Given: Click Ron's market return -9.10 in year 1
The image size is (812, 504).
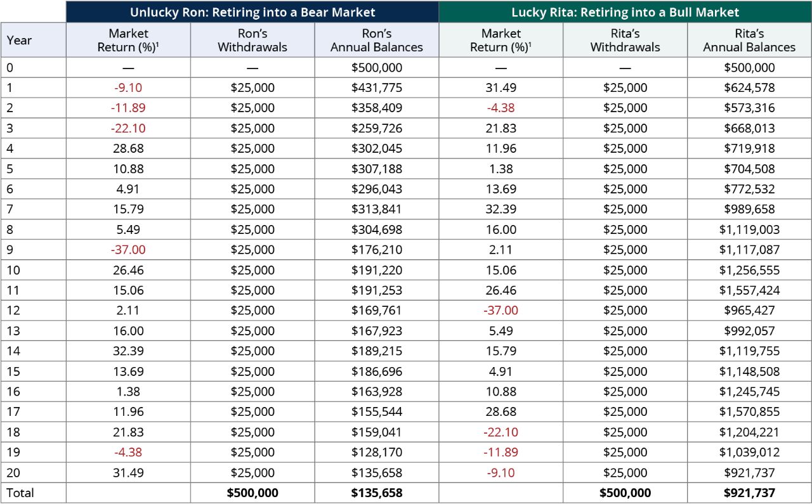Looking at the screenshot, I should (128, 87).
